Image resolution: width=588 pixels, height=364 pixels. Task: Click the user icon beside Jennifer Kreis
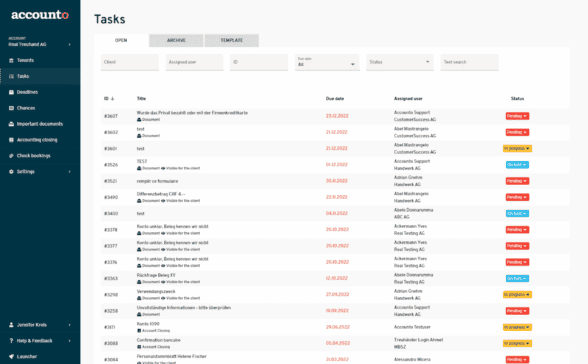[11, 325]
